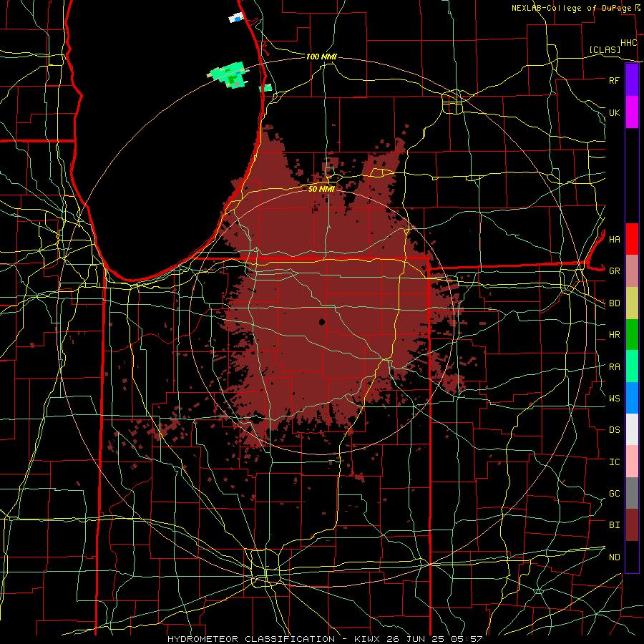Click the UK legend label
The image size is (644, 644).
click(x=614, y=112)
